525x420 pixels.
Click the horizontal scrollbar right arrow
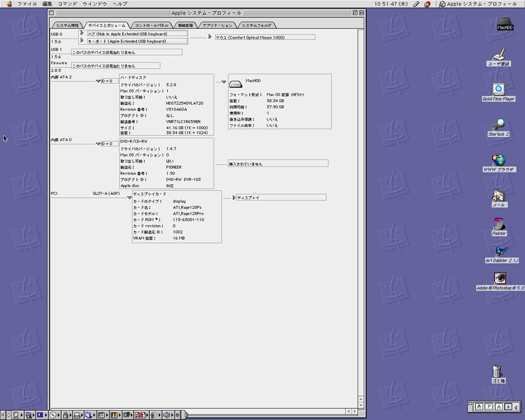[354, 411]
